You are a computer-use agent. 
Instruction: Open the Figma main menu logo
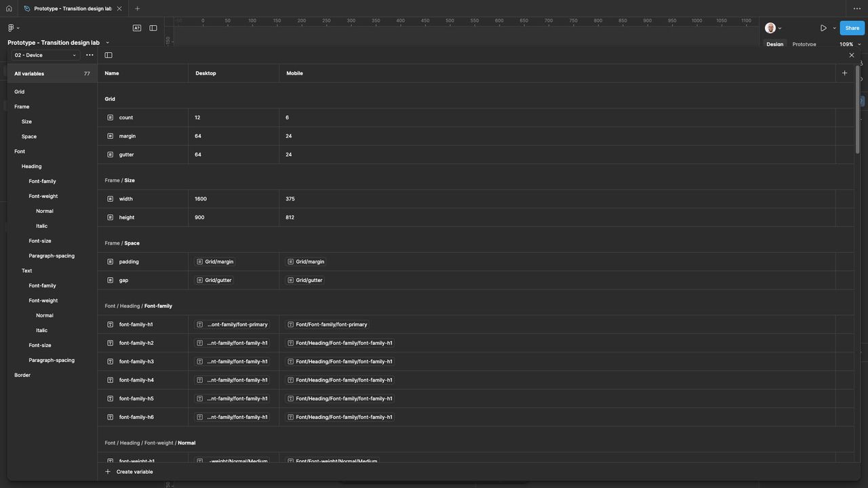(x=12, y=28)
